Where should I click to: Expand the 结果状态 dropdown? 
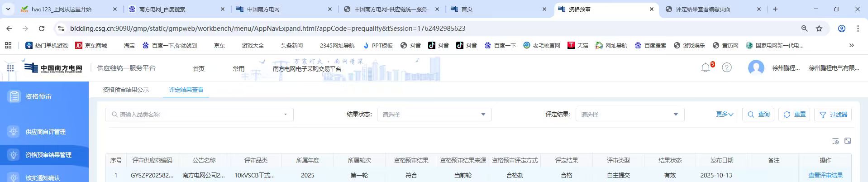pos(434,115)
